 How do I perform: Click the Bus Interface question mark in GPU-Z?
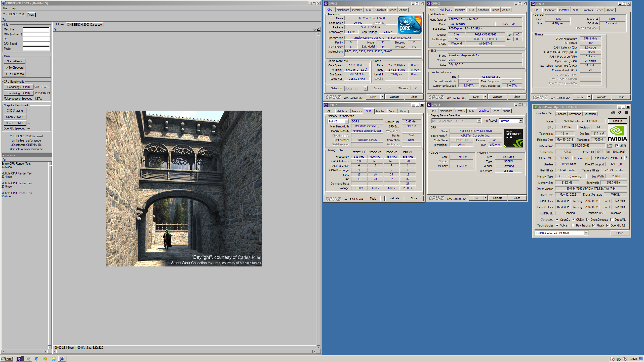pos(626,158)
